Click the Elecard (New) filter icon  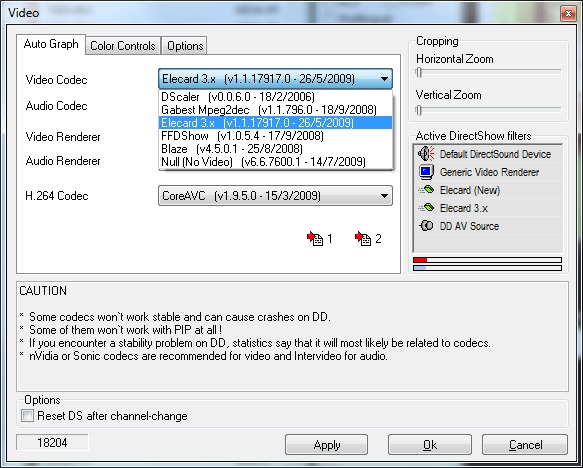coord(426,190)
